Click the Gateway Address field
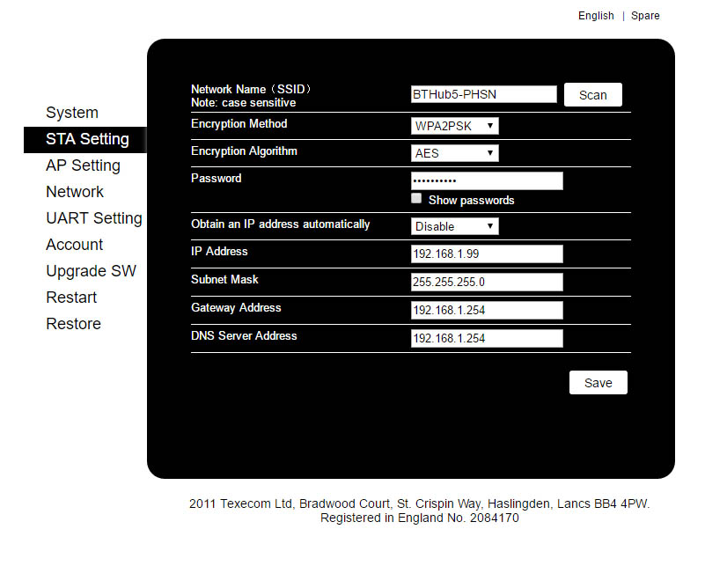 pyautogui.click(x=487, y=310)
